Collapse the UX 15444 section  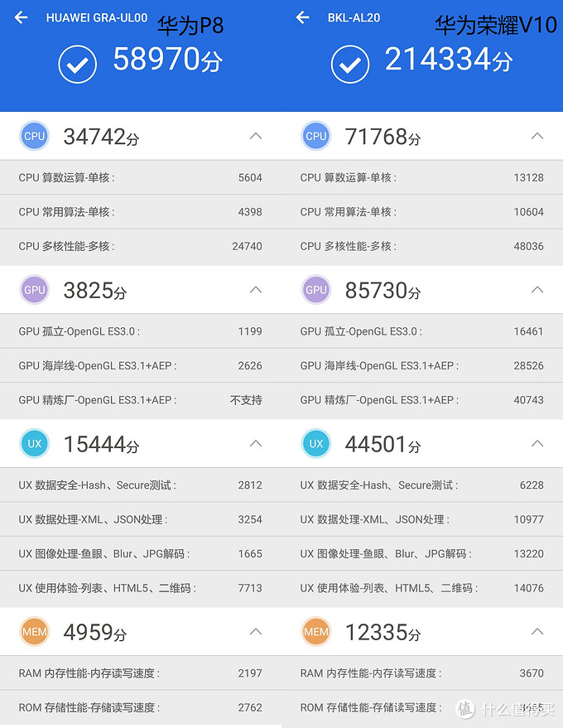point(256,443)
